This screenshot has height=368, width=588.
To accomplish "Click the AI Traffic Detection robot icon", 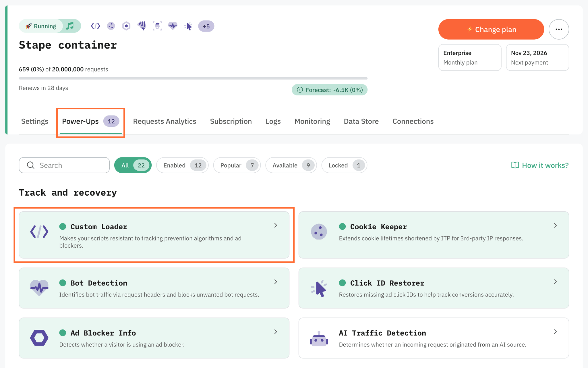I will pyautogui.click(x=319, y=339).
